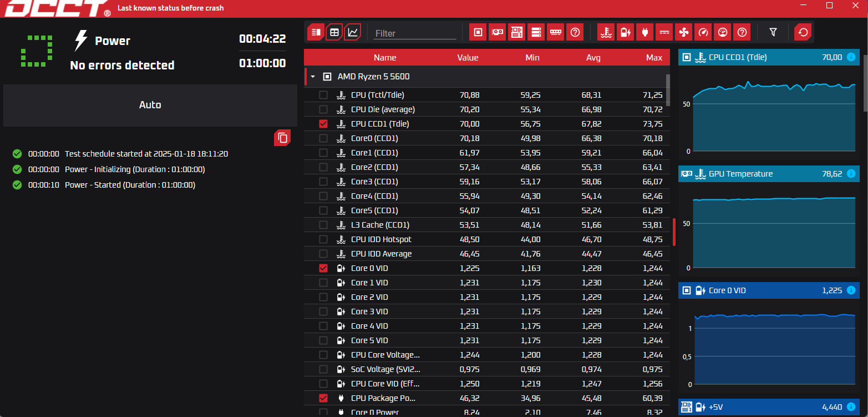Tick the Core0 (CCD1) checkbox
868x417 pixels.
(x=323, y=138)
